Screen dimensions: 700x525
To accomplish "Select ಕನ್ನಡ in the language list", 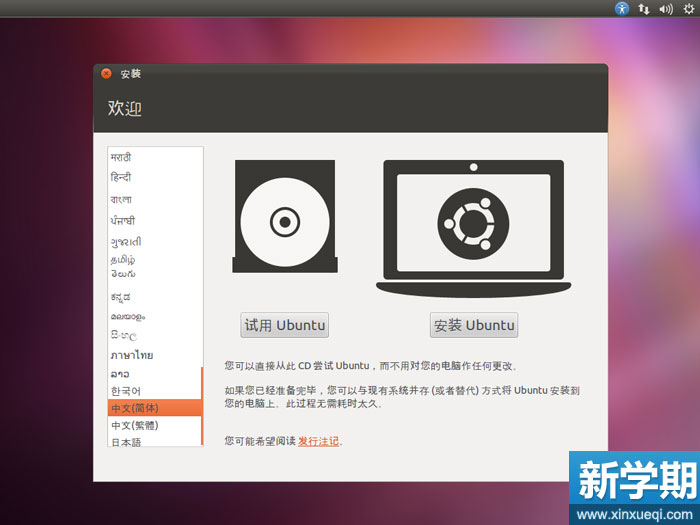I will tap(154, 296).
